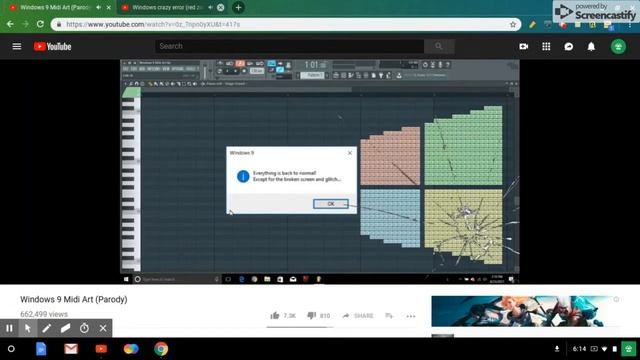The height and width of the screenshot is (360, 640).
Task: Open the create video camera icon
Action: click(524, 47)
